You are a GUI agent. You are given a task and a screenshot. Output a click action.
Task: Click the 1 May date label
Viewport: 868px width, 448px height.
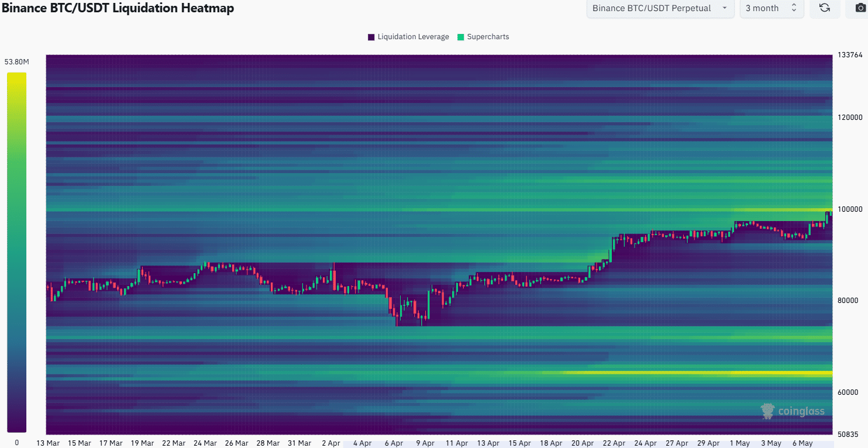tap(740, 443)
